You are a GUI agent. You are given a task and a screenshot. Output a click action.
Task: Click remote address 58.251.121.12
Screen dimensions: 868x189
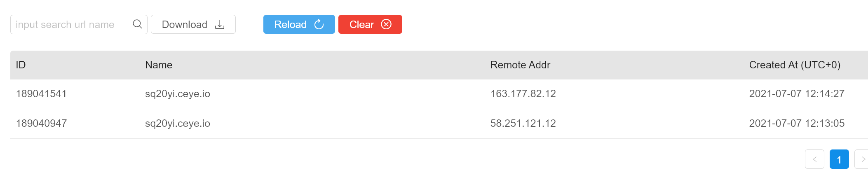(x=523, y=124)
